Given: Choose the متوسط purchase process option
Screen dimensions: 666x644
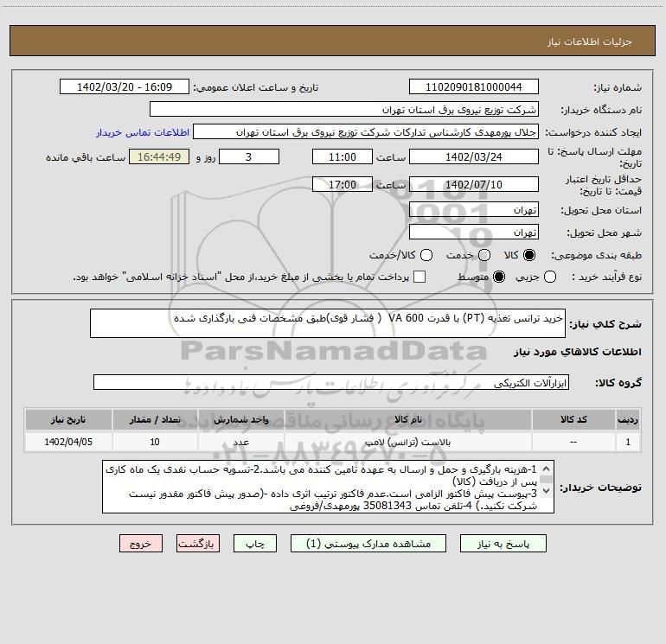Looking at the screenshot, I should coord(499,277).
